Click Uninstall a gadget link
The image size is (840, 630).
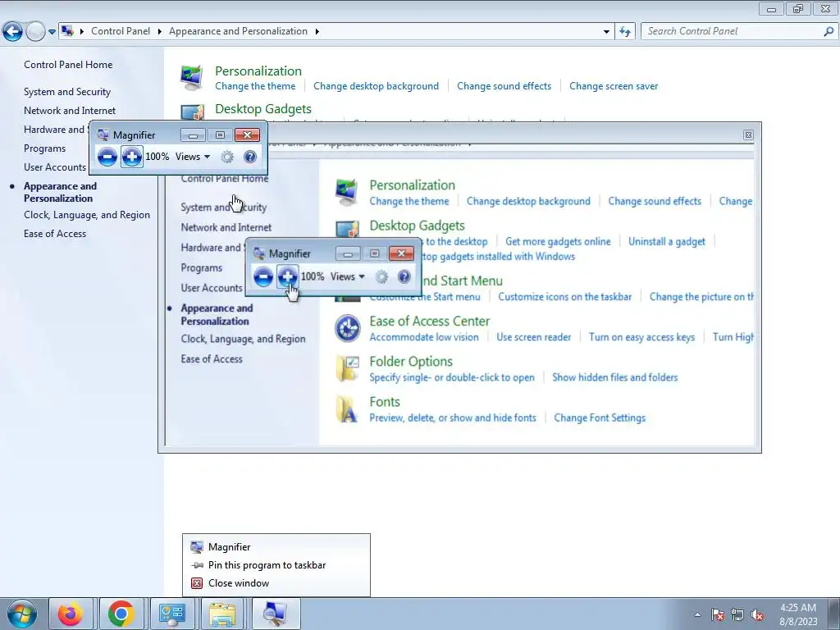tap(666, 242)
